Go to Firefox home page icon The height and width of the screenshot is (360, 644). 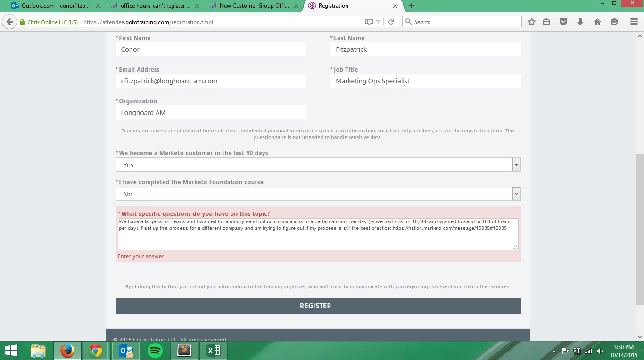tap(597, 22)
